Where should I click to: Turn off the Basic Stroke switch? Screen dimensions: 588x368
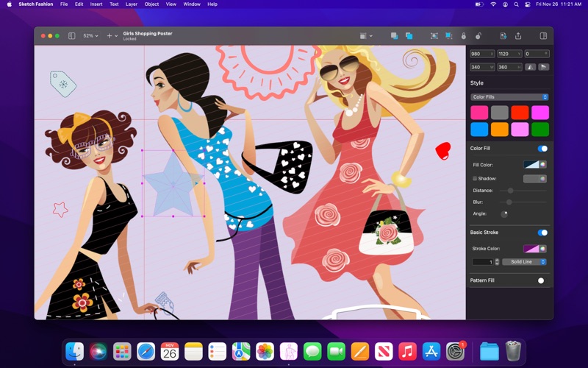[x=542, y=233]
